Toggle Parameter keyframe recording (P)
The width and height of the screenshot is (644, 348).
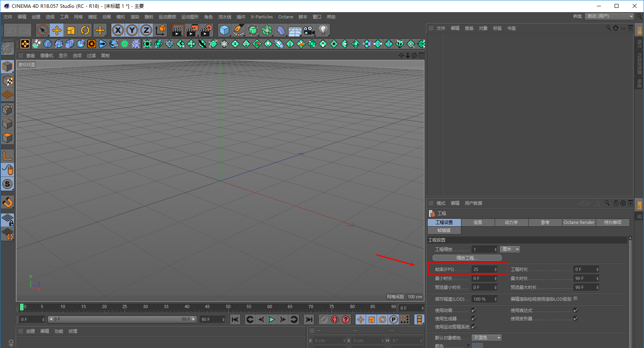394,319
